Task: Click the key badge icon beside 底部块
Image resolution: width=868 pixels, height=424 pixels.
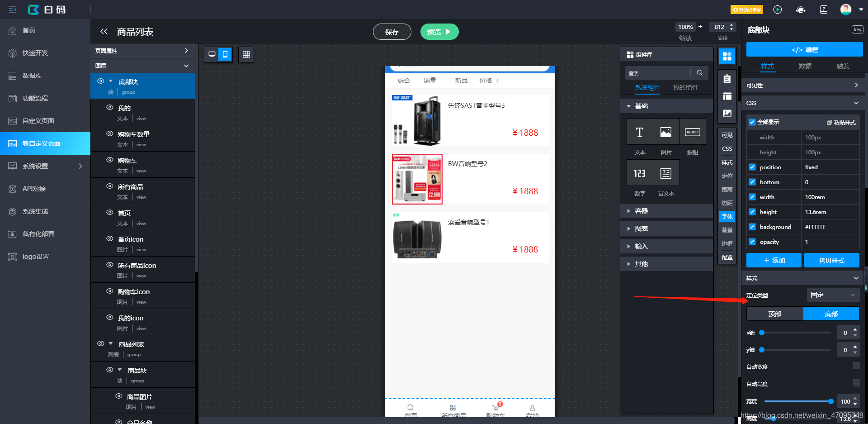Action: [x=858, y=29]
